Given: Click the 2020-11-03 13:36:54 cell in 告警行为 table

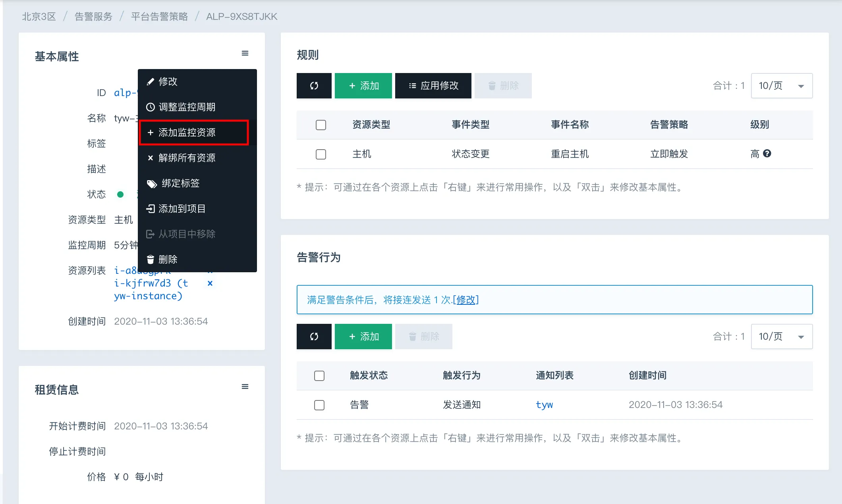Looking at the screenshot, I should tap(676, 405).
